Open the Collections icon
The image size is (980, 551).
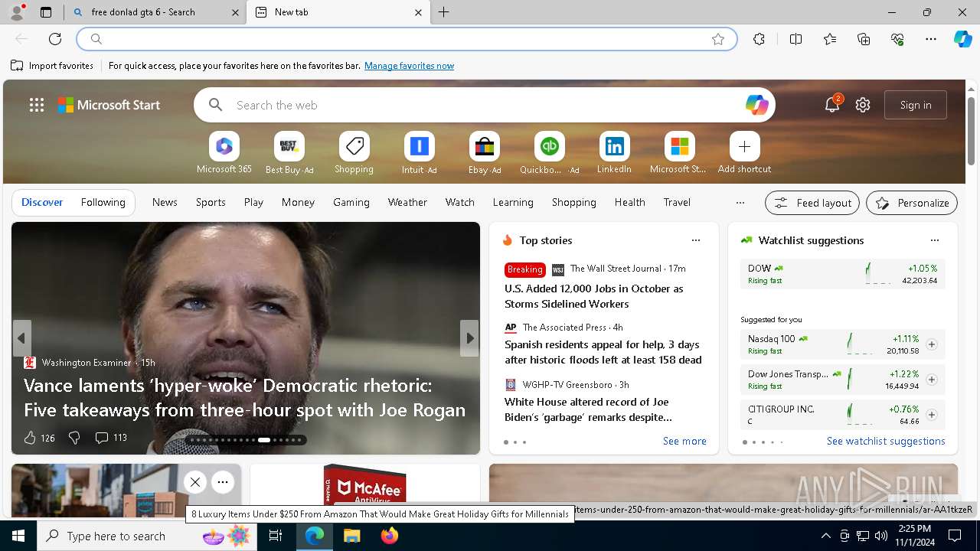point(864,39)
